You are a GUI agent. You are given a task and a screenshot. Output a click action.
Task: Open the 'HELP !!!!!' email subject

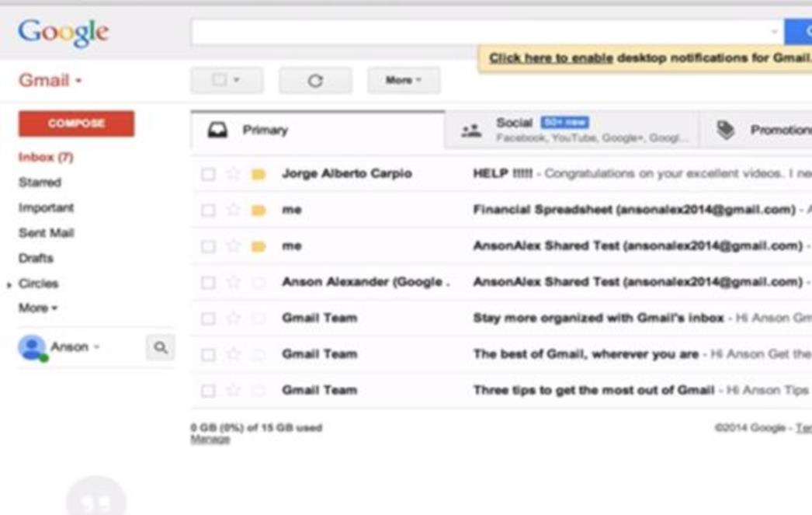(503, 173)
